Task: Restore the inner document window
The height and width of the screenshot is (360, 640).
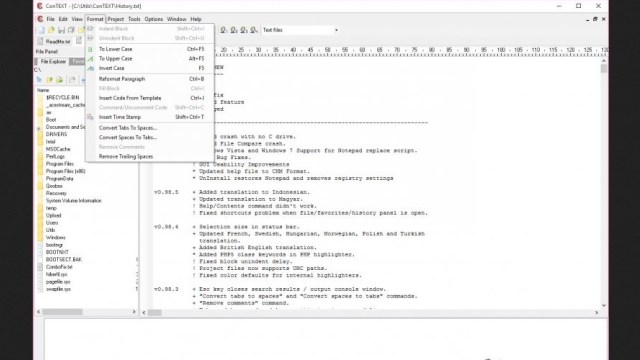Action: (x=595, y=19)
